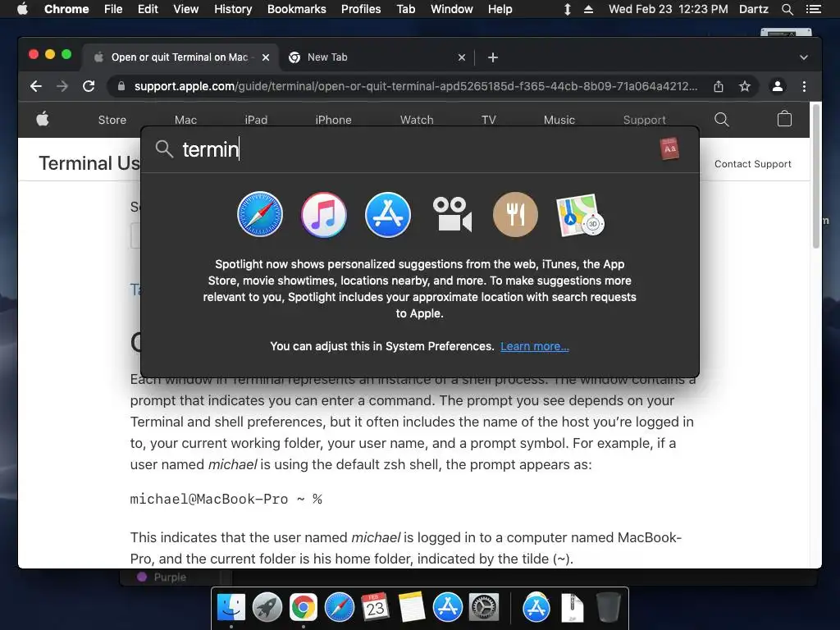This screenshot has width=840, height=630.
Task: Open the Window menu
Action: tap(452, 9)
